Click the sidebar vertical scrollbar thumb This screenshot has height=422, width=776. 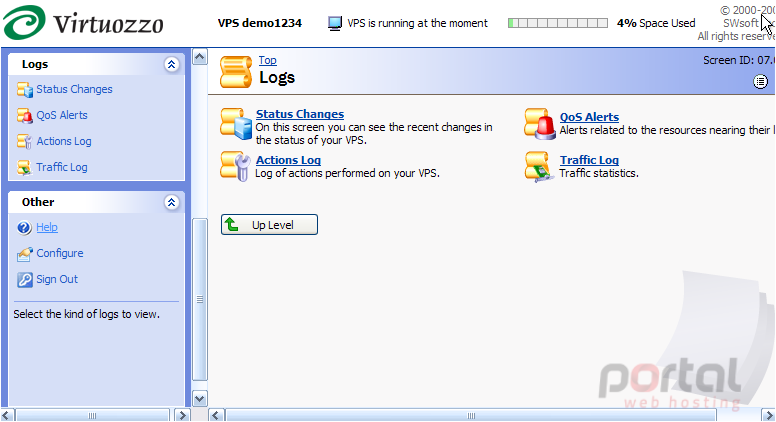[x=200, y=299]
